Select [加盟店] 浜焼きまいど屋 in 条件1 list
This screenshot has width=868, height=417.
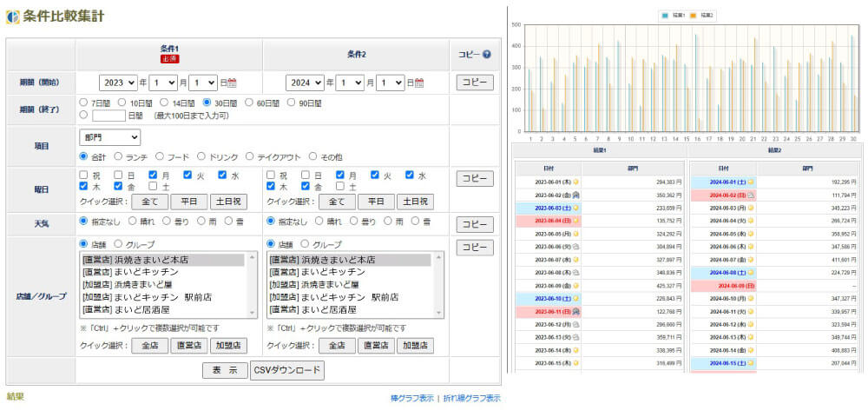tap(163, 285)
